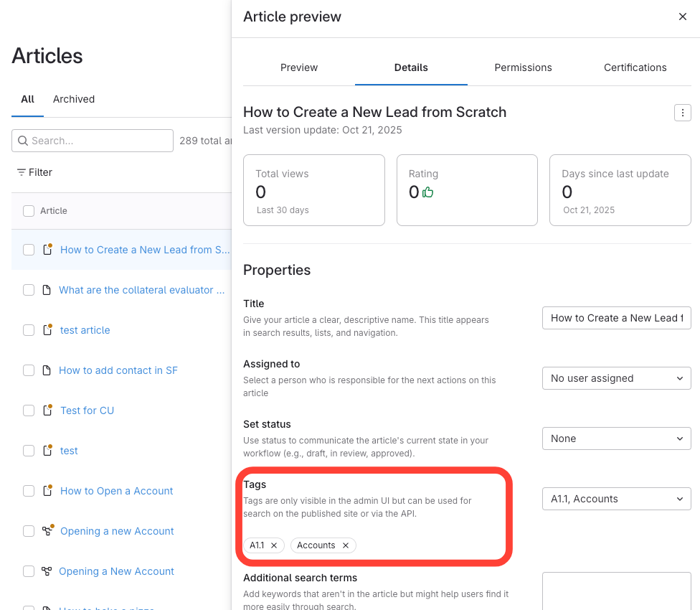Remove the A1.1 tag chip
The height and width of the screenshot is (610, 700).
click(274, 545)
